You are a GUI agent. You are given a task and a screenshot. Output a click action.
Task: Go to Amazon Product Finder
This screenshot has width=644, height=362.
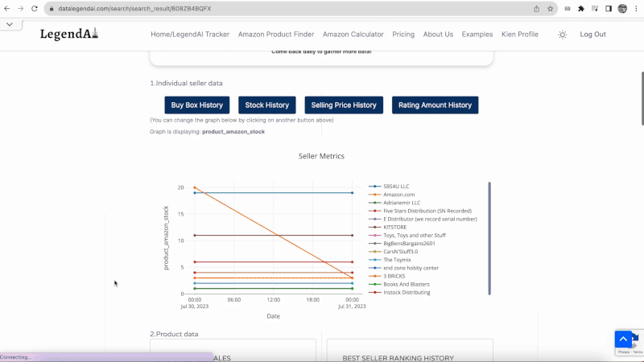276,35
